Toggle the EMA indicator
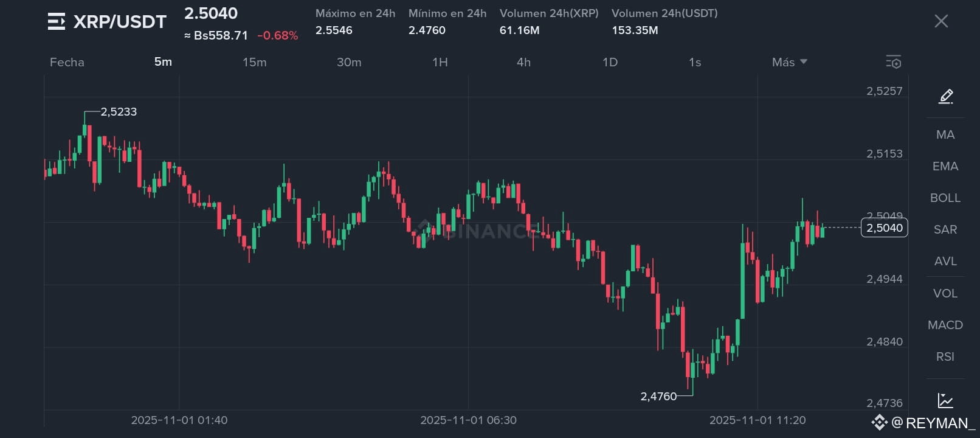 (945, 166)
